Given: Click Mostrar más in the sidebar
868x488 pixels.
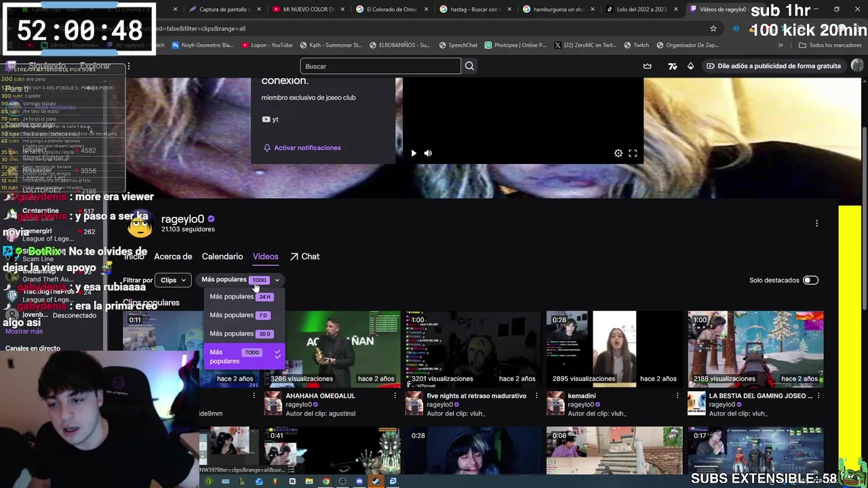Looking at the screenshot, I should (24, 331).
